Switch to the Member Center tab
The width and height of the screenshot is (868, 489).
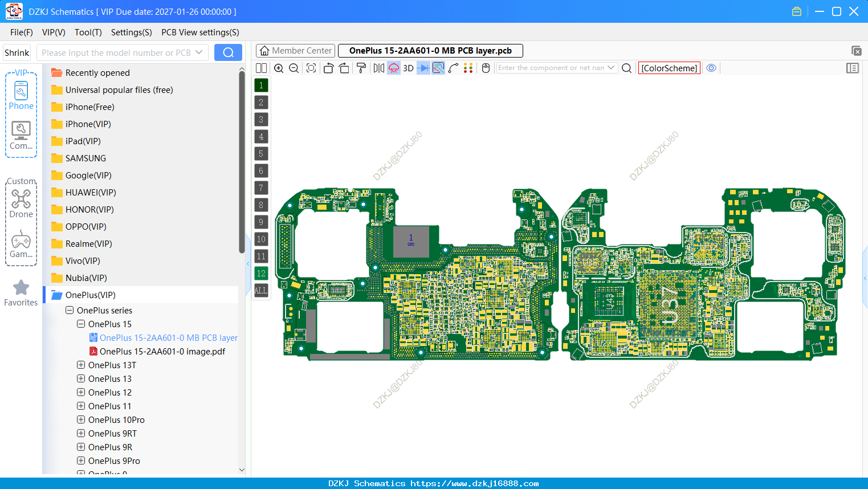295,51
